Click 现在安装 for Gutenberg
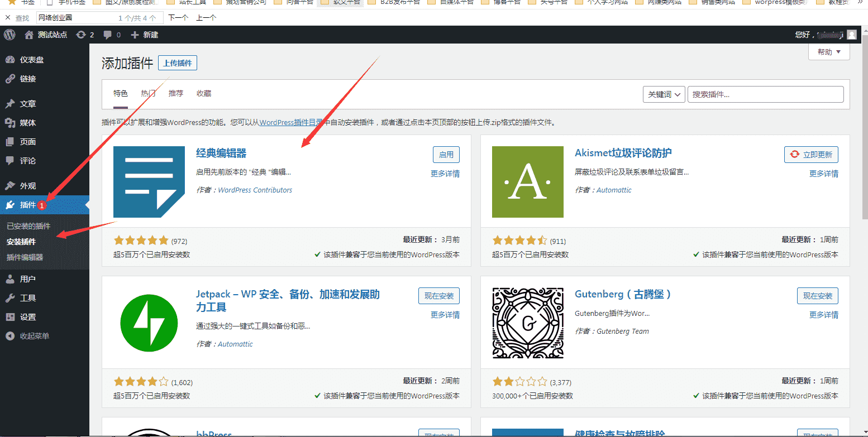 coord(818,296)
